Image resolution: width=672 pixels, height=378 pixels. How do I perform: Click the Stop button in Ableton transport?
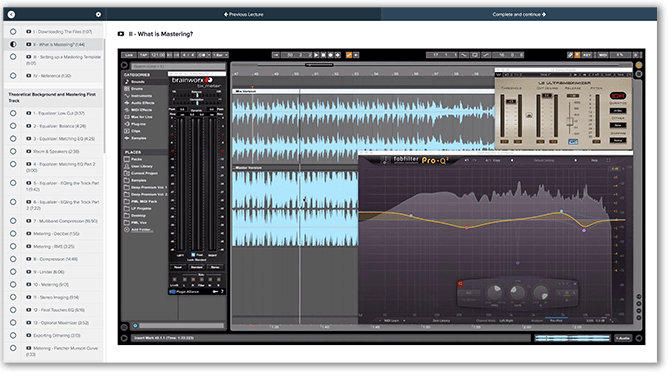point(323,55)
